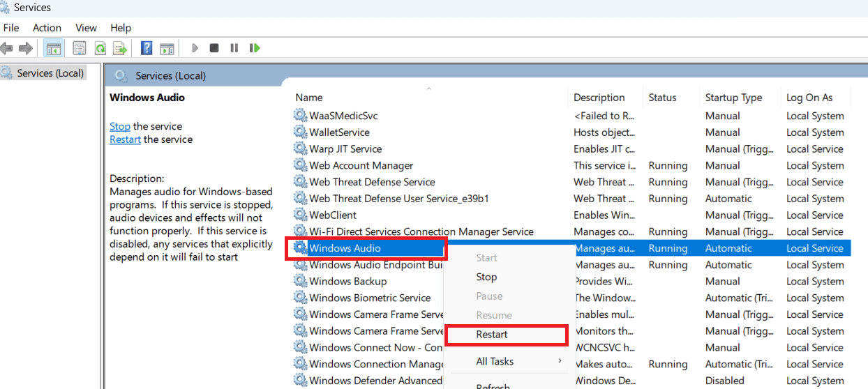The image size is (868, 389).
Task: Click the Export List toolbar icon
Action: coord(120,48)
